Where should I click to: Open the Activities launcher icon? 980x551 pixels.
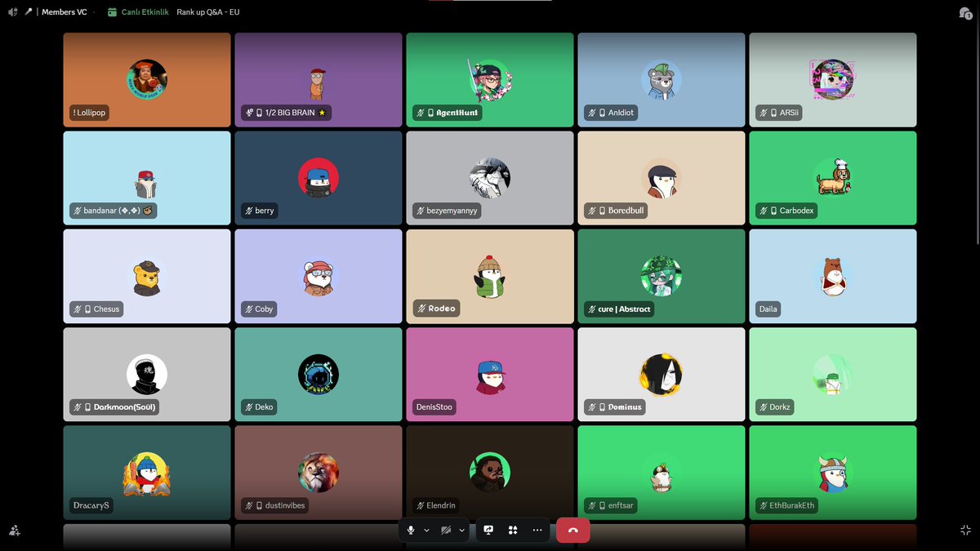click(513, 530)
